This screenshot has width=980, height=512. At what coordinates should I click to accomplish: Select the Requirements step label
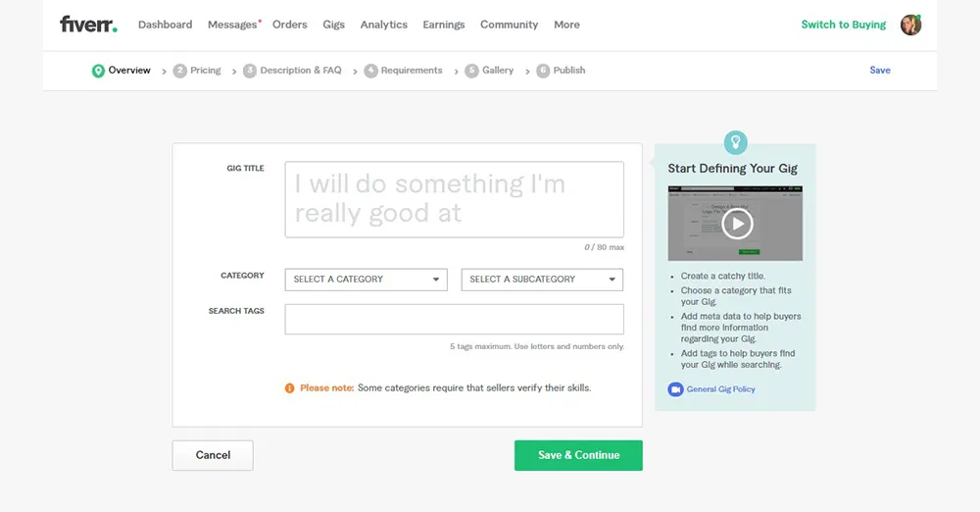[x=412, y=70]
